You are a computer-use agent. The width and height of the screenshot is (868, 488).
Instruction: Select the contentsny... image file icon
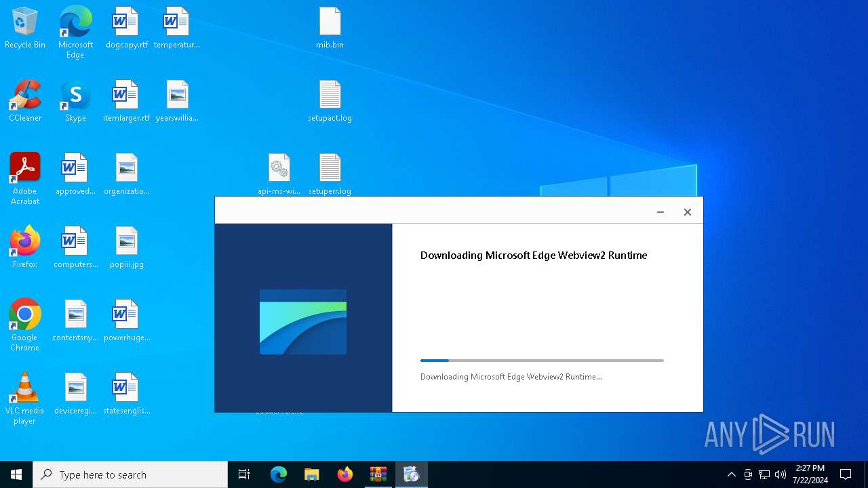click(75, 321)
